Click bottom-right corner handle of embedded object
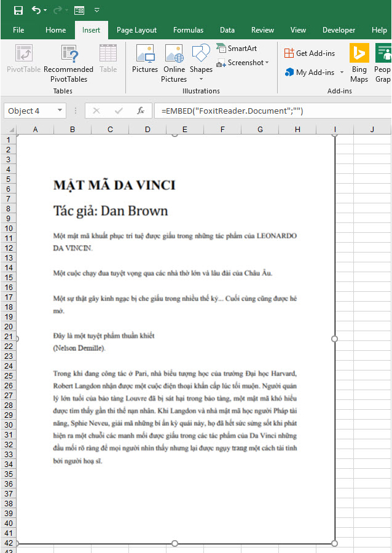Image resolution: width=392 pixels, height=553 pixels. 334,543
